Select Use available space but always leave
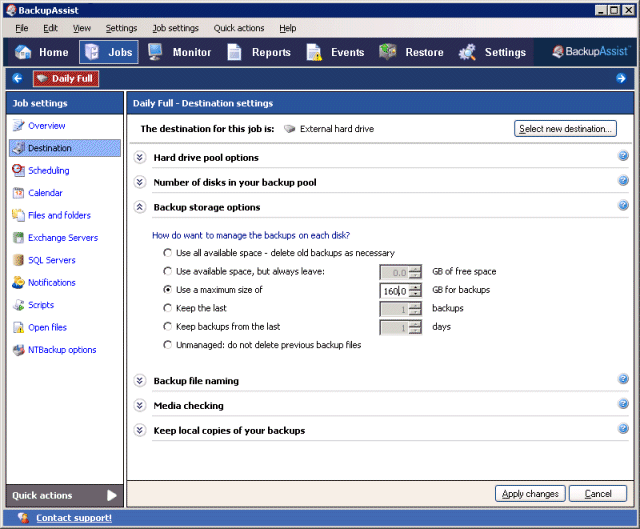The image size is (640, 529). click(x=167, y=271)
